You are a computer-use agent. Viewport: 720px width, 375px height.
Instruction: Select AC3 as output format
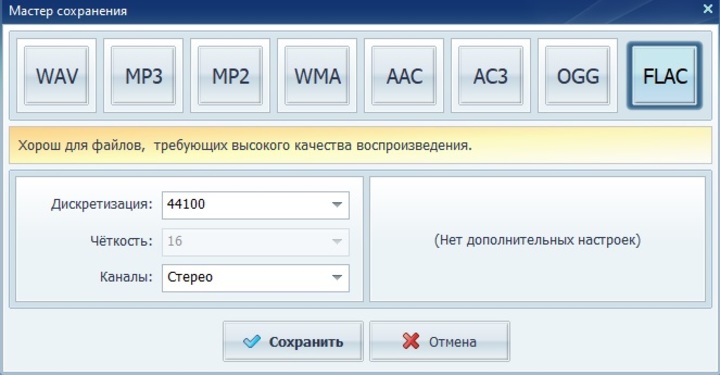(491, 76)
